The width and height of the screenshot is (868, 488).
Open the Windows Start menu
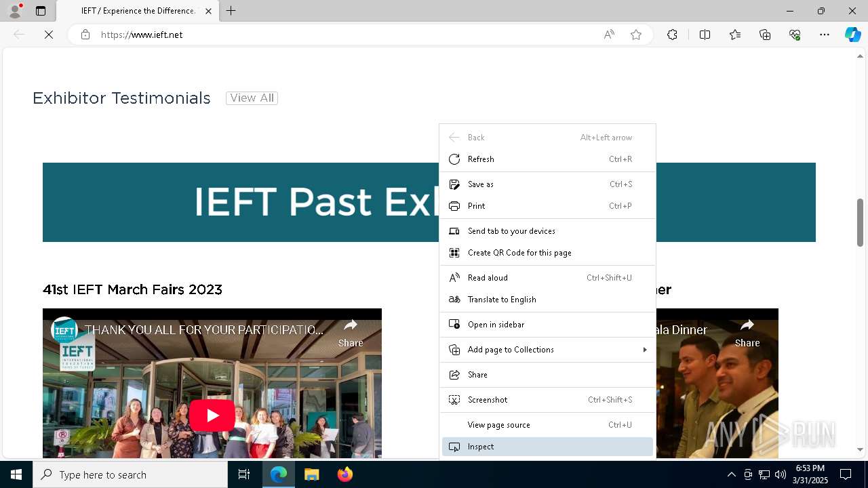[16, 474]
